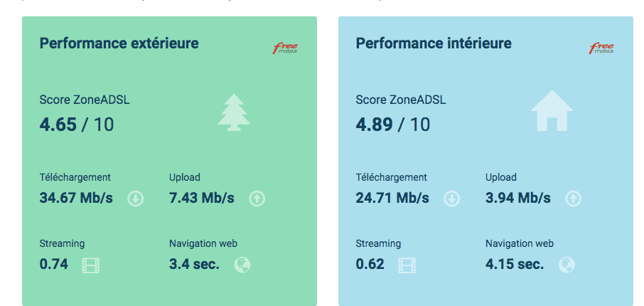Viewport: 644px width, 306px height.
Task: Select the Performance intérieure heading
Action: click(433, 44)
